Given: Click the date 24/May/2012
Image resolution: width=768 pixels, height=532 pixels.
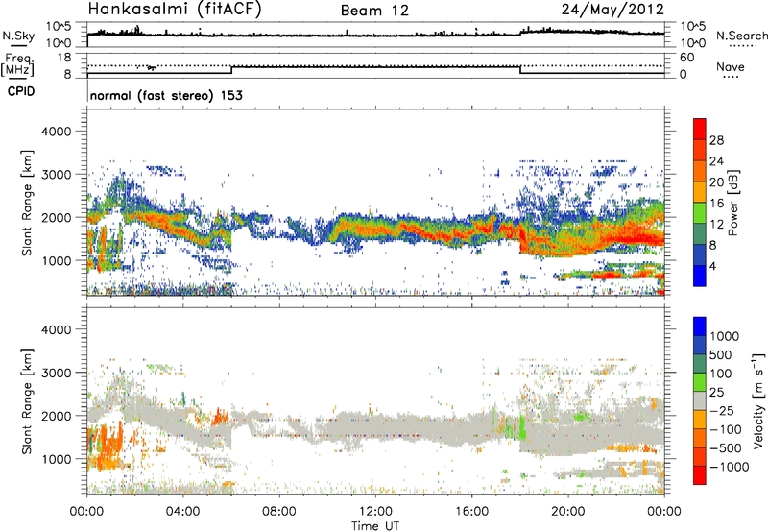Looking at the screenshot, I should [x=612, y=10].
